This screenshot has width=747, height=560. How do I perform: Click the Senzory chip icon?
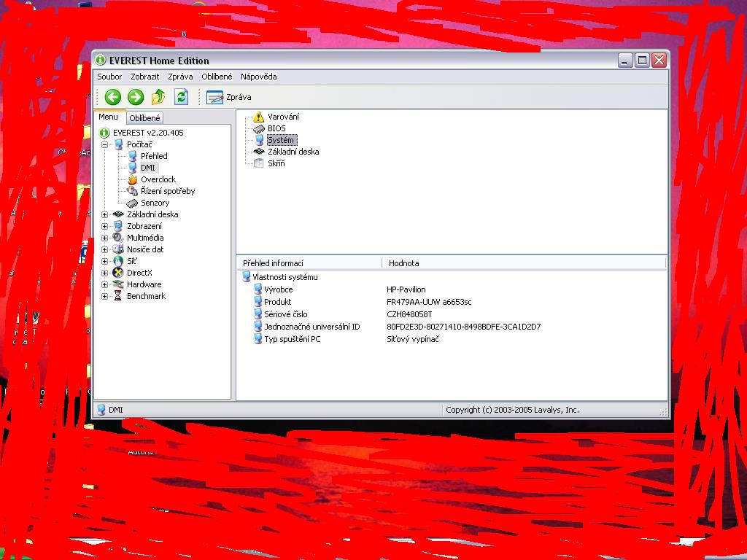pyautogui.click(x=132, y=203)
